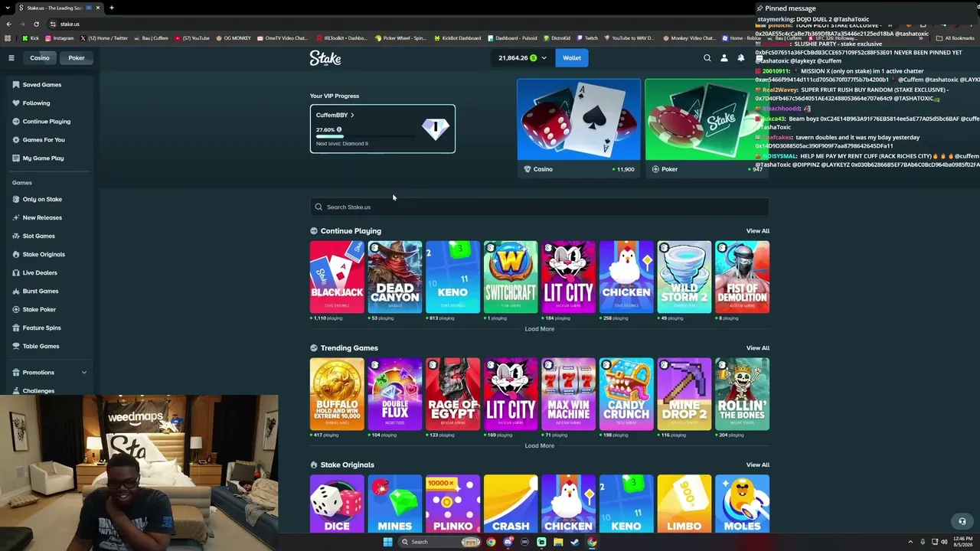Open File Explorer from the taskbar
980x551 pixels.
[x=558, y=542]
